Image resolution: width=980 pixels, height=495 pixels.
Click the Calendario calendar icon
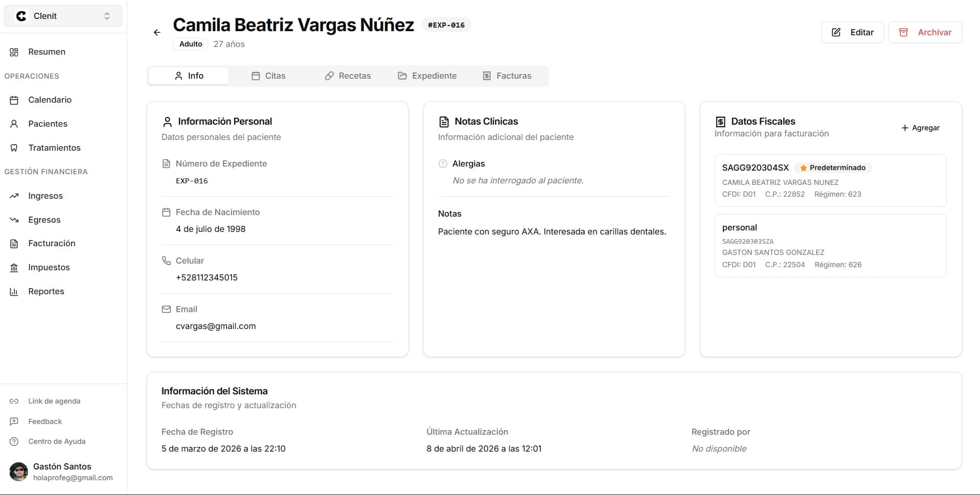pyautogui.click(x=14, y=100)
